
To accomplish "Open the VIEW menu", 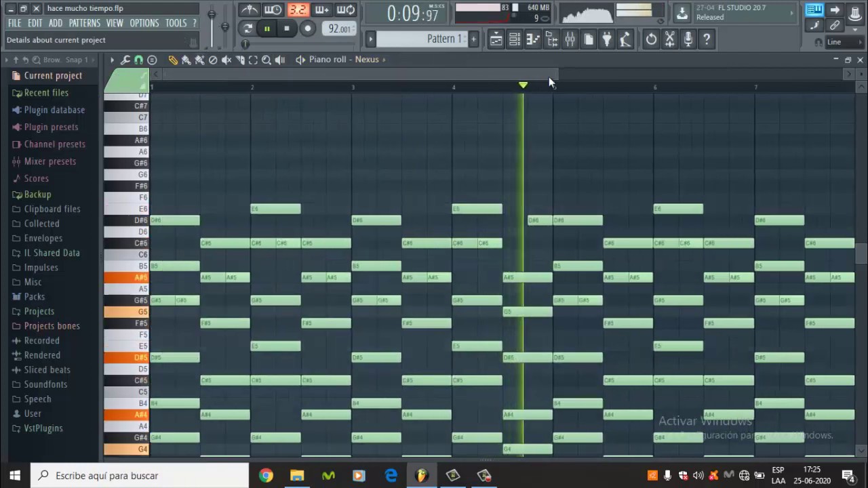I will (x=115, y=23).
